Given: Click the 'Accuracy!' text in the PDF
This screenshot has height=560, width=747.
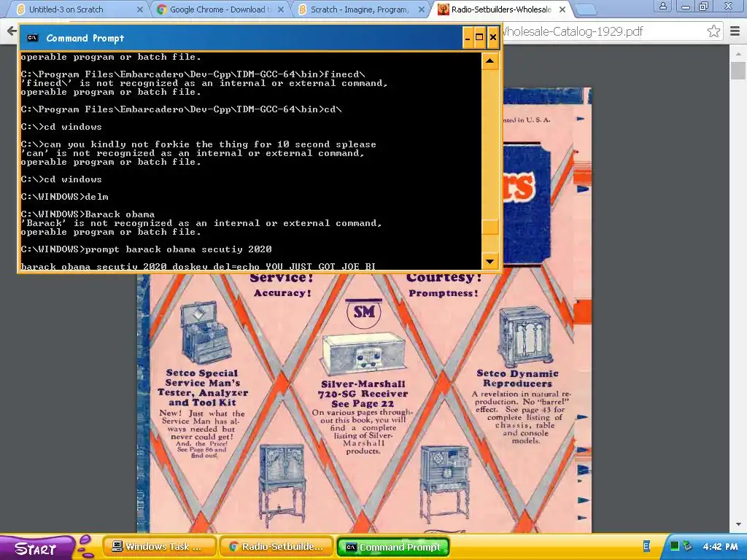Looking at the screenshot, I should point(282,293).
